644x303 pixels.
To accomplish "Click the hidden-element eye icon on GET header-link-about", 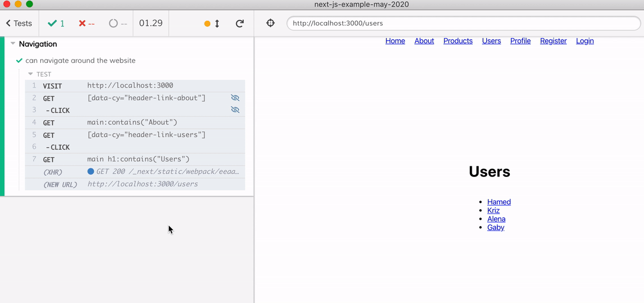I will [235, 98].
